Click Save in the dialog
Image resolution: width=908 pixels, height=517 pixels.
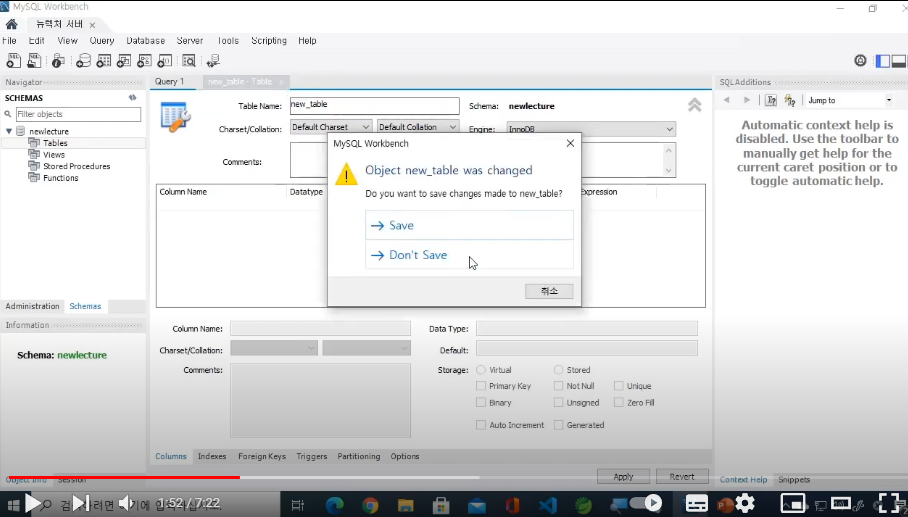click(469, 225)
